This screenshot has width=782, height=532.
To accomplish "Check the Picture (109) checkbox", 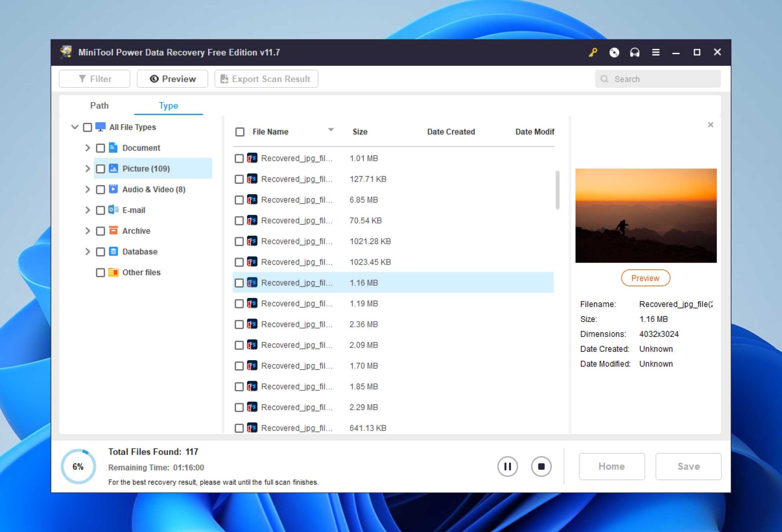I will pyautogui.click(x=100, y=168).
